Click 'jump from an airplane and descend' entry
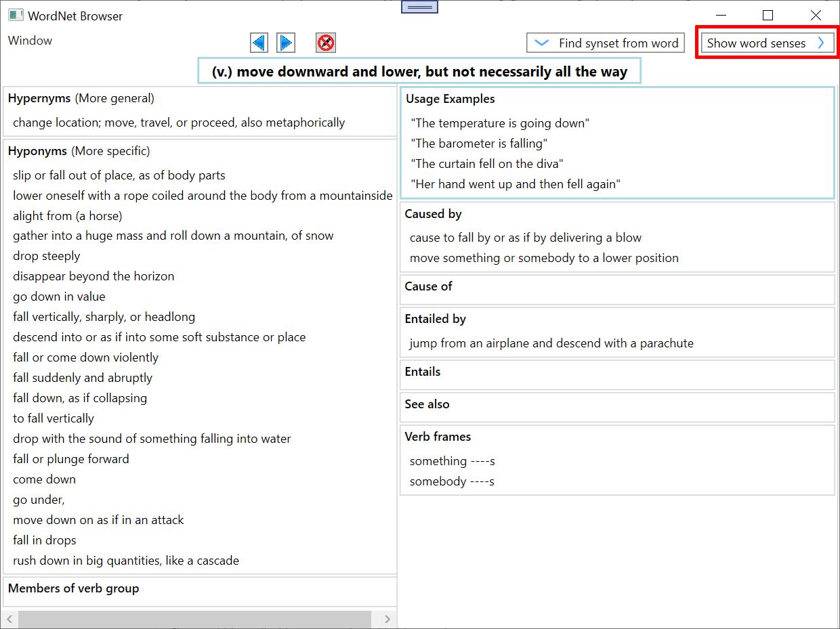This screenshot has height=629, width=840. tap(551, 343)
